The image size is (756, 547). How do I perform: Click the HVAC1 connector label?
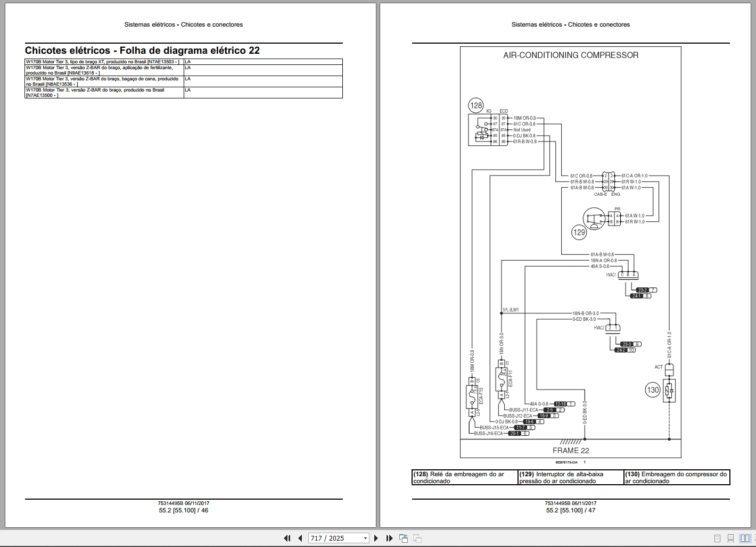[611, 275]
